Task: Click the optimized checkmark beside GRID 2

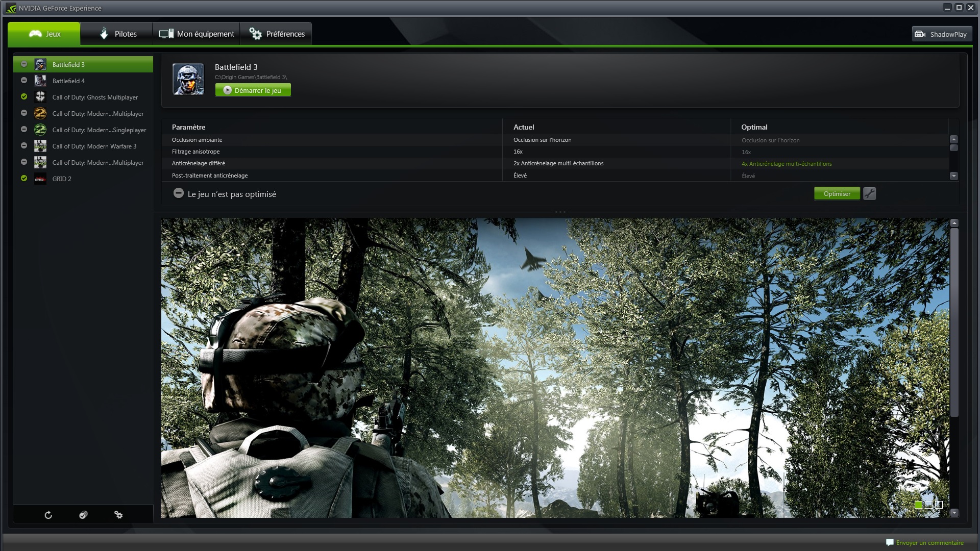Action: coord(24,178)
